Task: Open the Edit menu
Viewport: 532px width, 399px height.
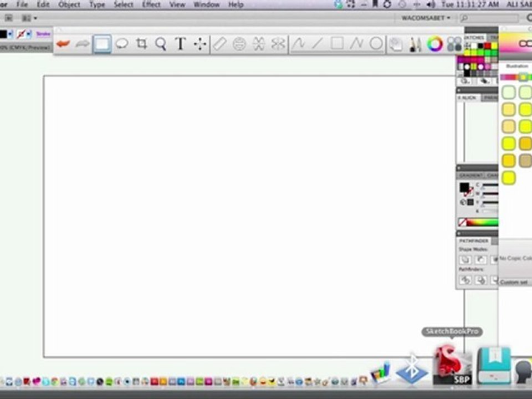Action: tap(43, 5)
